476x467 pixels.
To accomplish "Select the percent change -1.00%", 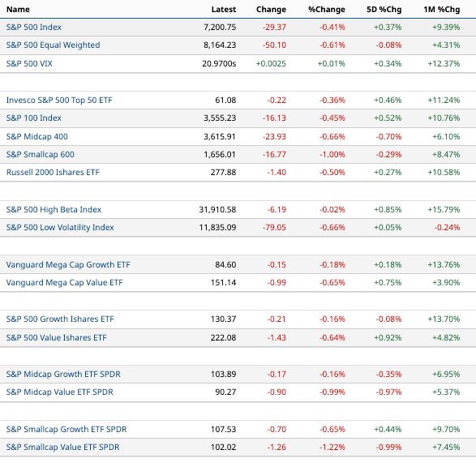I will [332, 154].
